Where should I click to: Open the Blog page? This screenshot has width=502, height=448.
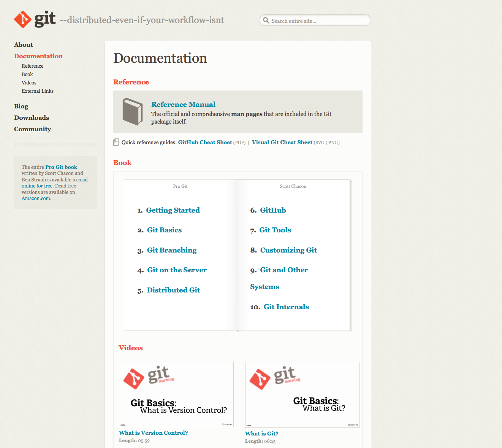coord(21,106)
